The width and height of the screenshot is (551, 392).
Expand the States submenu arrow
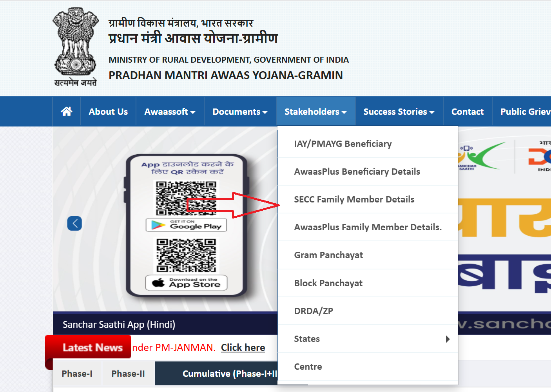pos(448,339)
